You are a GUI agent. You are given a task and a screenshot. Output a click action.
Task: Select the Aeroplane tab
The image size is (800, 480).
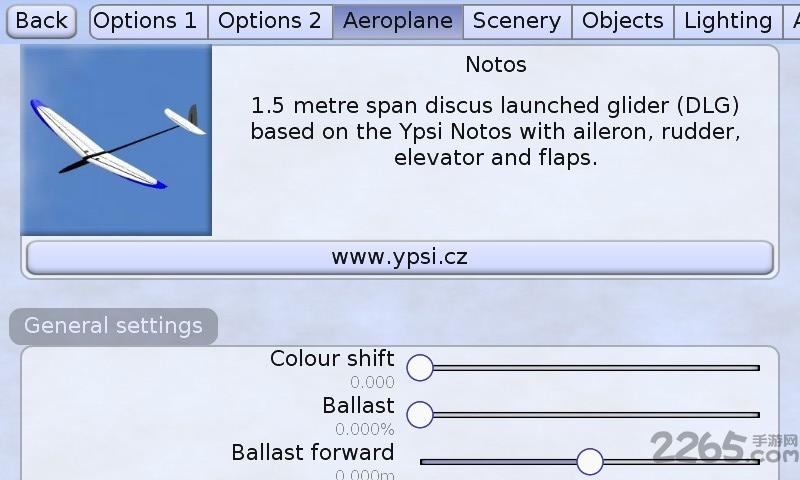click(398, 21)
